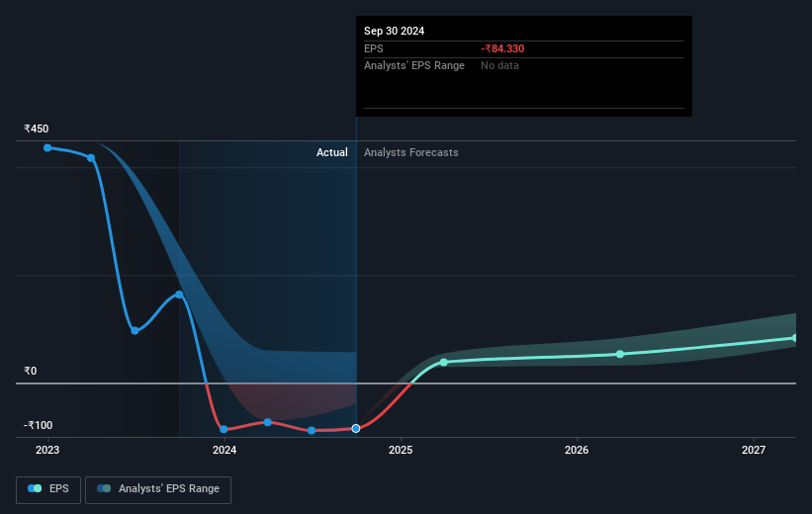Image resolution: width=812 pixels, height=514 pixels.
Task: Toggle the EPS legend series
Action: coord(48,489)
